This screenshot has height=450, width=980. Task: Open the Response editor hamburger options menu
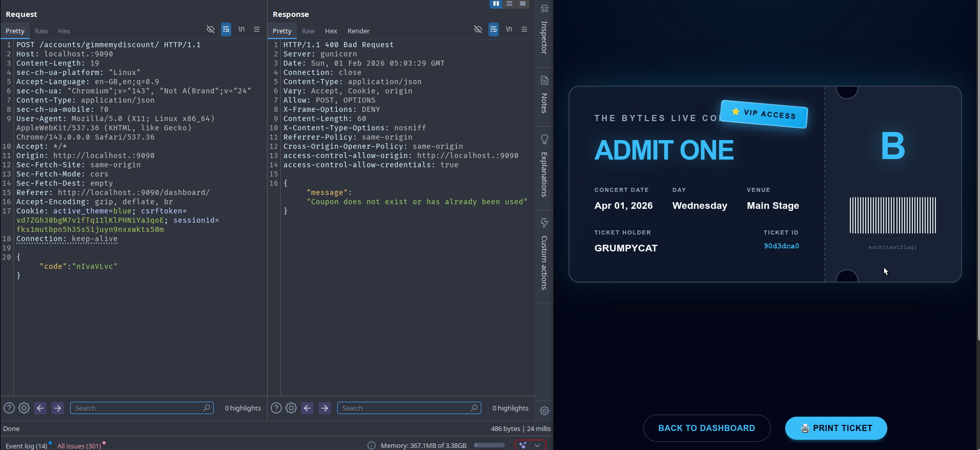524,29
